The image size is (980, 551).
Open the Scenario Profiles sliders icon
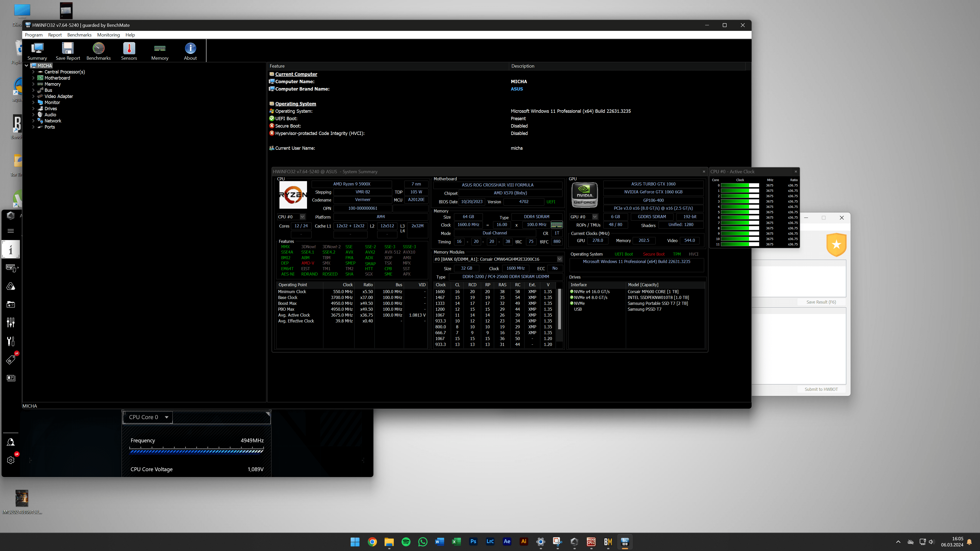coord(11,323)
